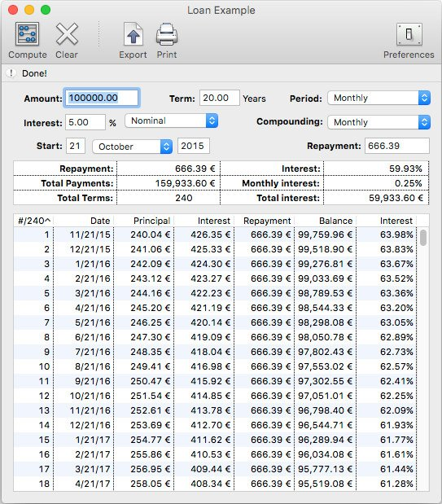
Task: Click the Principal column header
Action: tap(144, 221)
